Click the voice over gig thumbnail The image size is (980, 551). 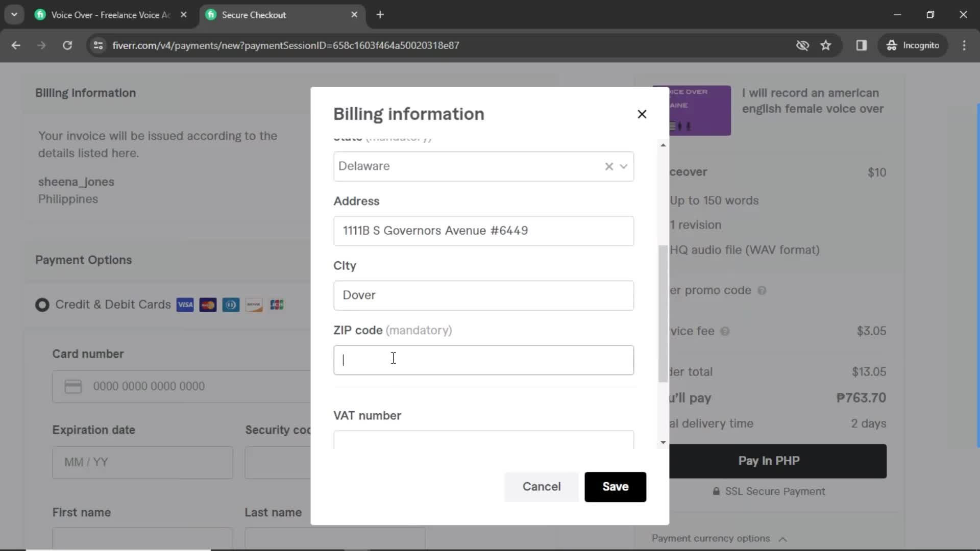coord(700,110)
